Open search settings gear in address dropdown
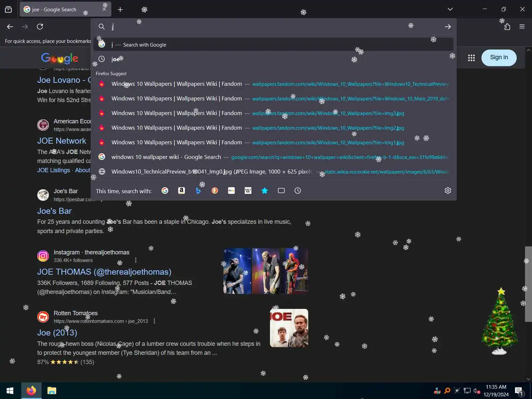 (x=448, y=191)
